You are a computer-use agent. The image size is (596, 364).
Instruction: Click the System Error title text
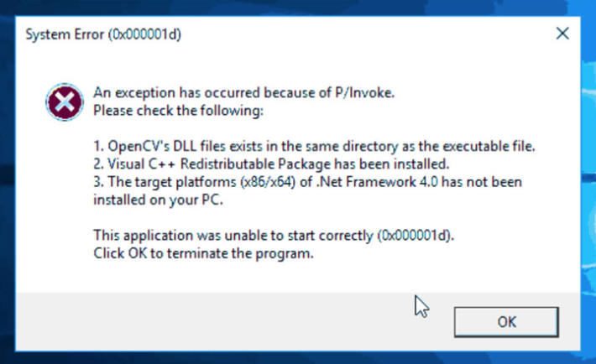[x=104, y=35]
